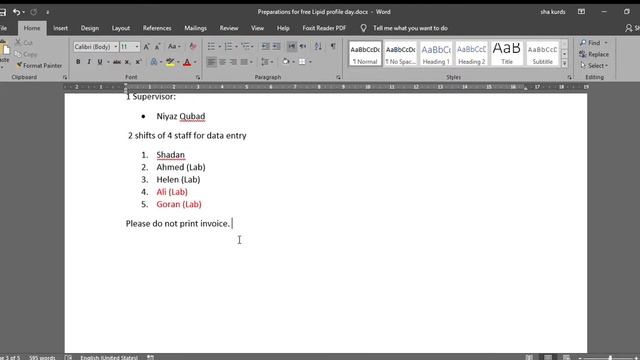This screenshot has height=360, width=640.
Task: Open the Calibri (Body) font name dropdown
Action: 116,47
